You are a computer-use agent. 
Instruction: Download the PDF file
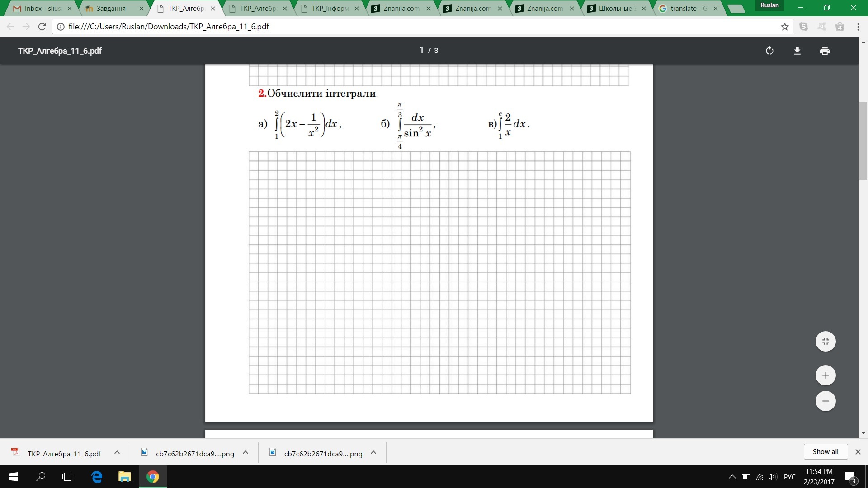point(797,51)
